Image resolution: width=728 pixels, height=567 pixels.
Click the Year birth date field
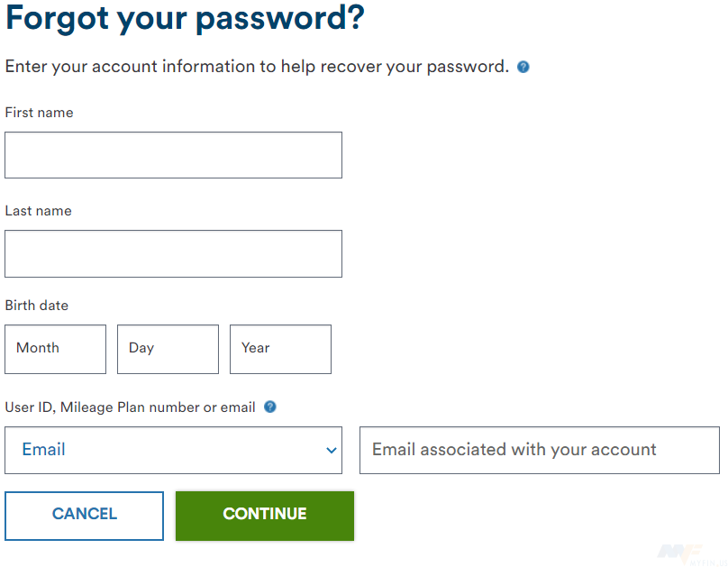click(x=279, y=349)
